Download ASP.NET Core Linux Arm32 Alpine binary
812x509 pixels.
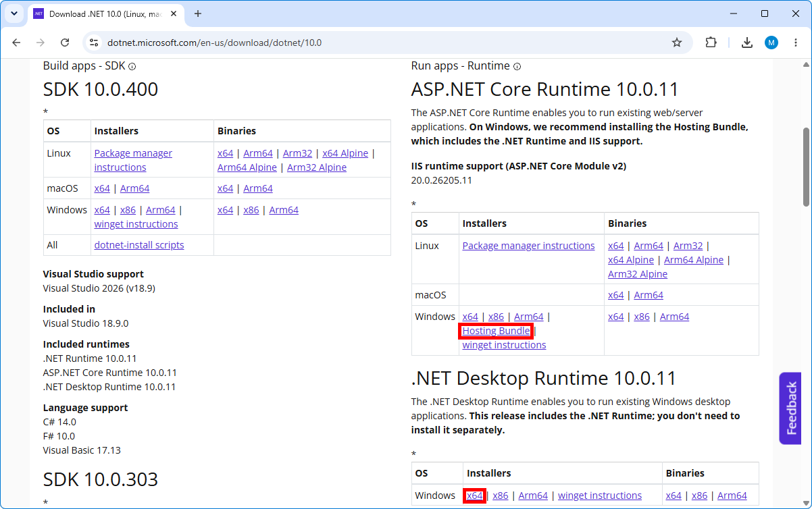click(638, 274)
